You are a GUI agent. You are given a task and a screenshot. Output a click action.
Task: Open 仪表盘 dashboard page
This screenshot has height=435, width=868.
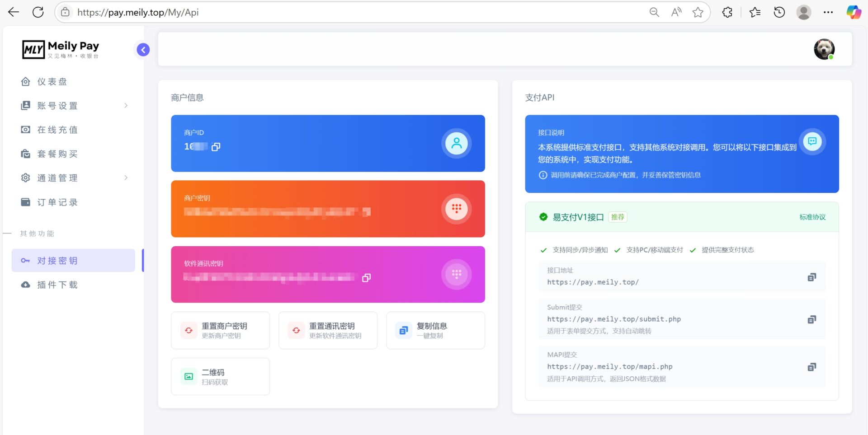pyautogui.click(x=52, y=82)
